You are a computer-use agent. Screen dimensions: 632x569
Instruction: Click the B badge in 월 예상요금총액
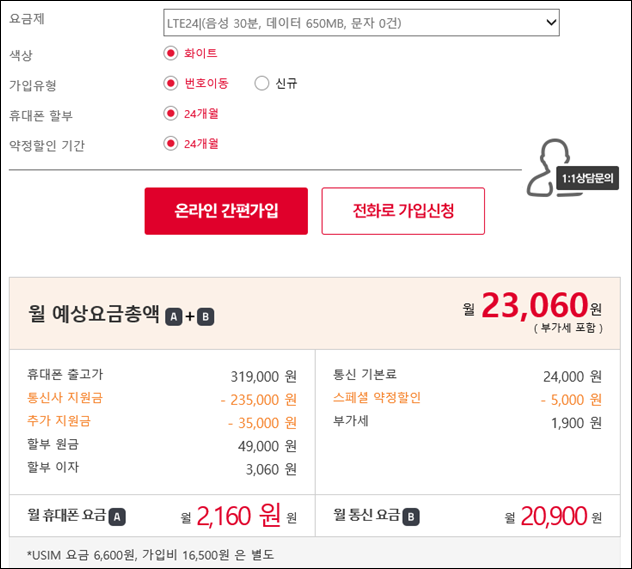pos(206,317)
